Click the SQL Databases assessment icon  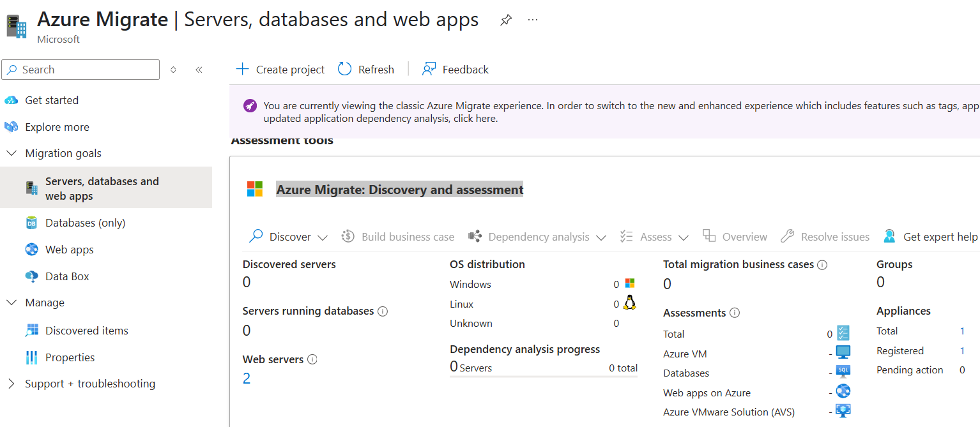pos(843,372)
